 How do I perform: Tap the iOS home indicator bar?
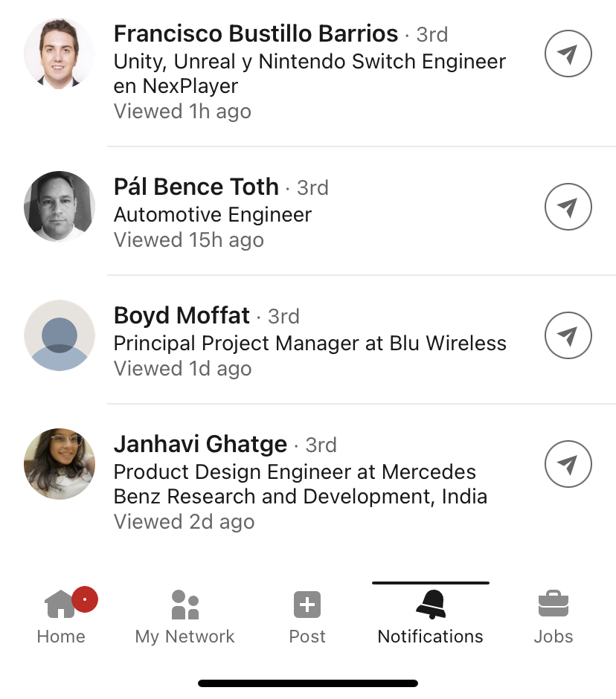tap(307, 683)
